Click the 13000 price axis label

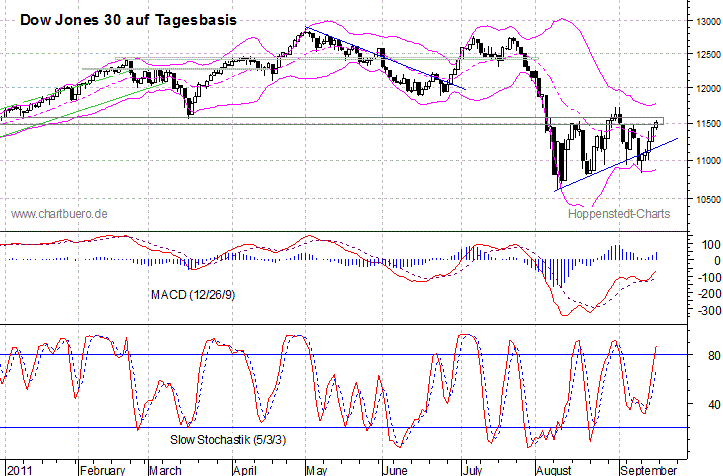(x=709, y=21)
